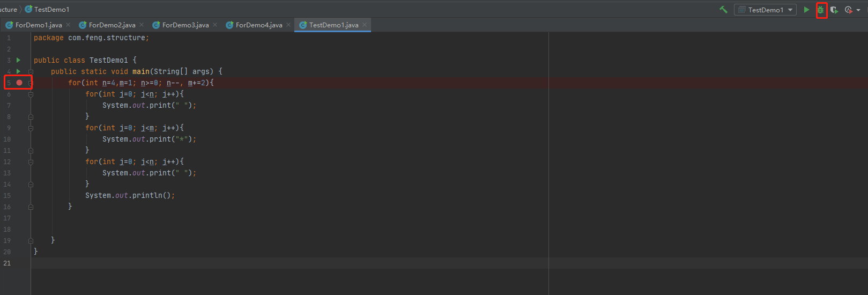This screenshot has width=868, height=295.
Task: Open the profiler options dropdown arrow
Action: pos(858,10)
